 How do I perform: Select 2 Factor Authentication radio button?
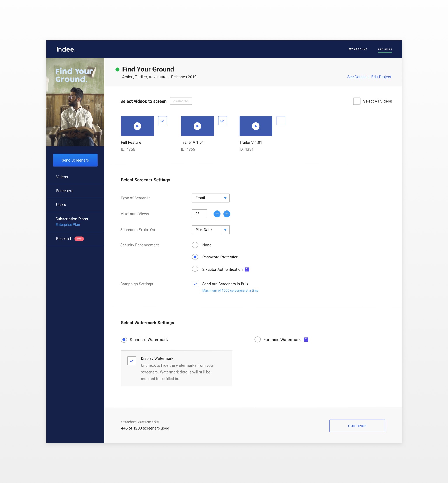point(195,269)
